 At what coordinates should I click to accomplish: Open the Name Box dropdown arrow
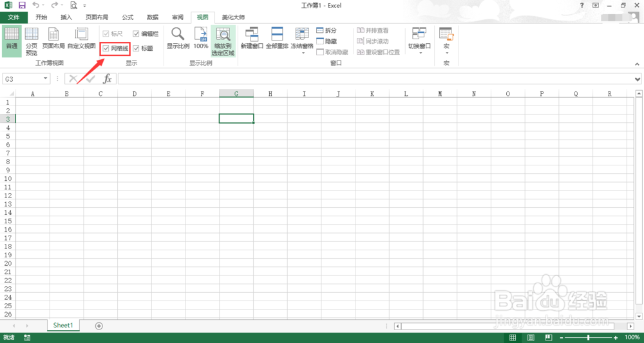click(45, 79)
